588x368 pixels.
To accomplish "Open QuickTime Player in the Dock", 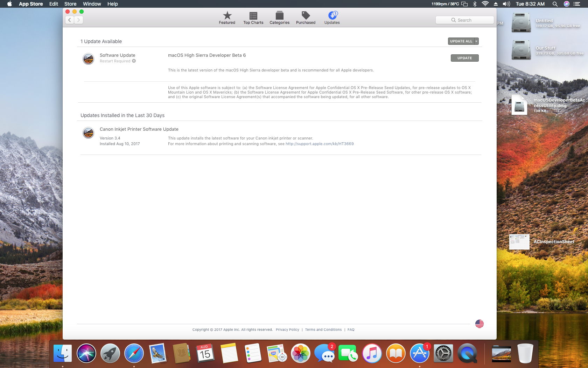I will tap(467, 353).
